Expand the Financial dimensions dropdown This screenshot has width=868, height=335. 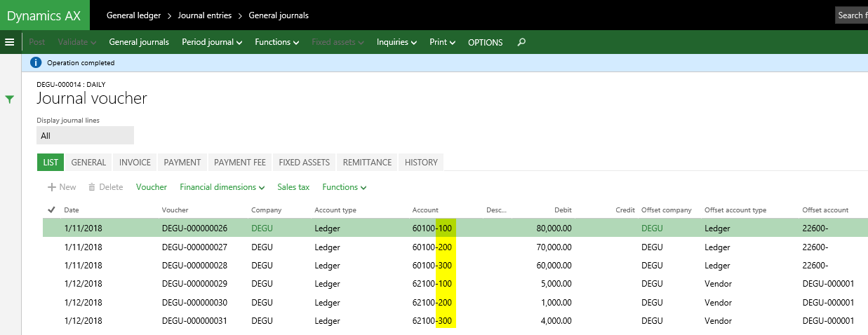click(x=222, y=187)
